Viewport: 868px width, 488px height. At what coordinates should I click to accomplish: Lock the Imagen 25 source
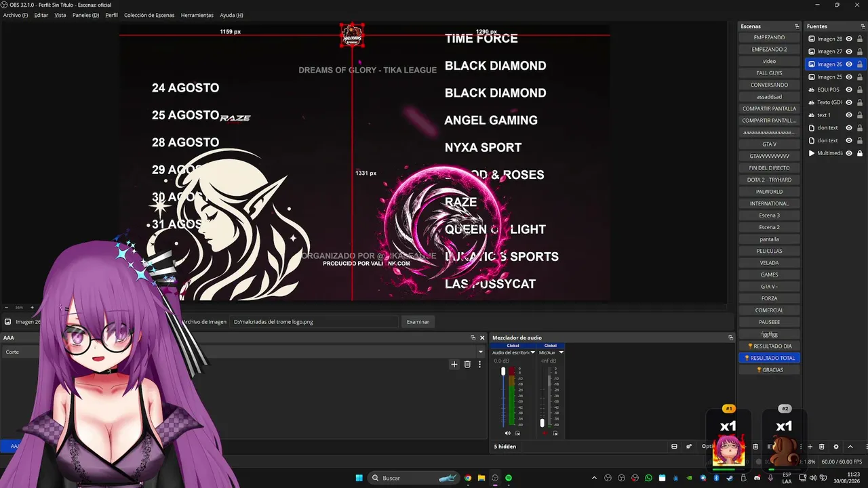860,77
